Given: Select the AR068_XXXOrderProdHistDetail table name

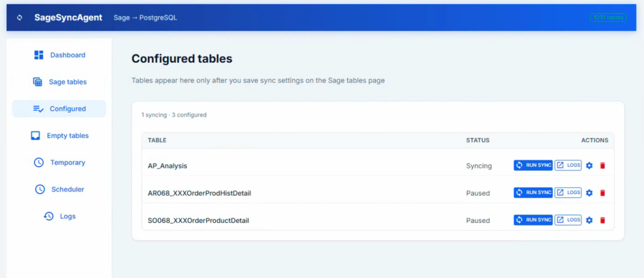Looking at the screenshot, I should pos(199,193).
